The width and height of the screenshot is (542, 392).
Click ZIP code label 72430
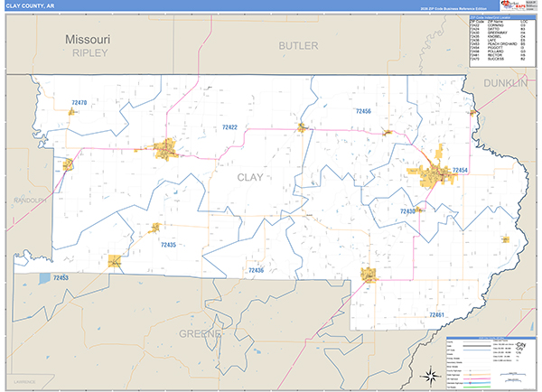pos(407,211)
